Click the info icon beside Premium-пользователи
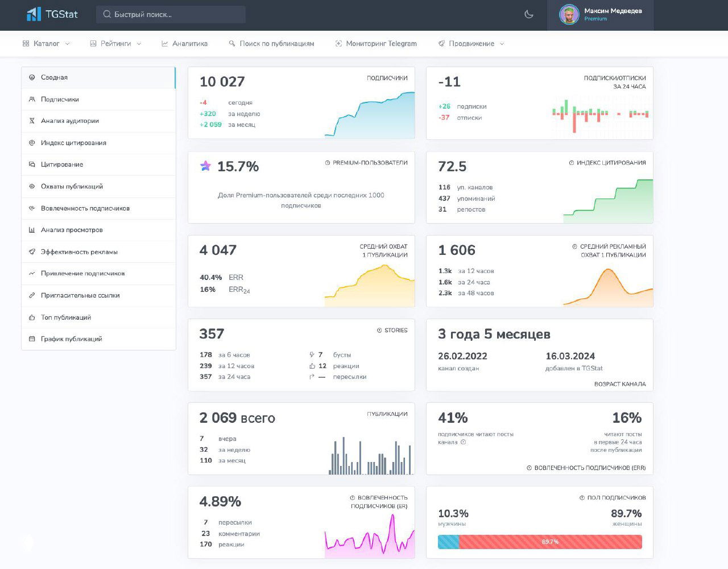Image resolution: width=728 pixels, height=569 pixels. (328, 163)
